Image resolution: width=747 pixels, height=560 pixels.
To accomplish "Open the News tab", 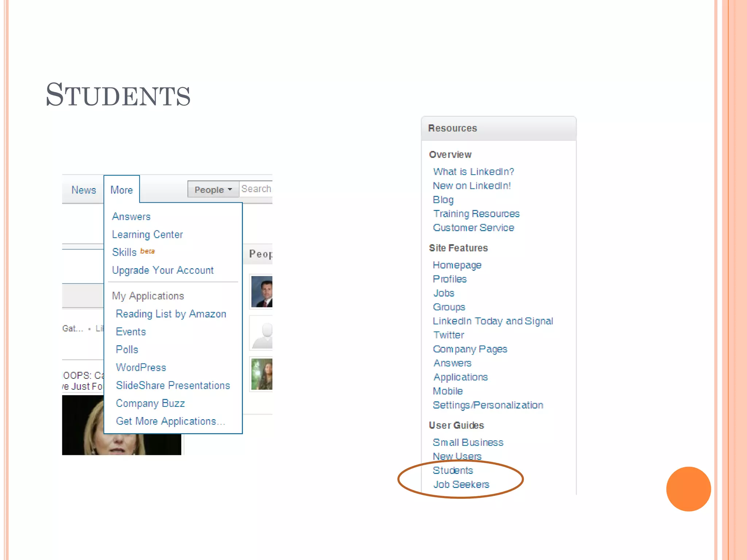I will [x=84, y=190].
